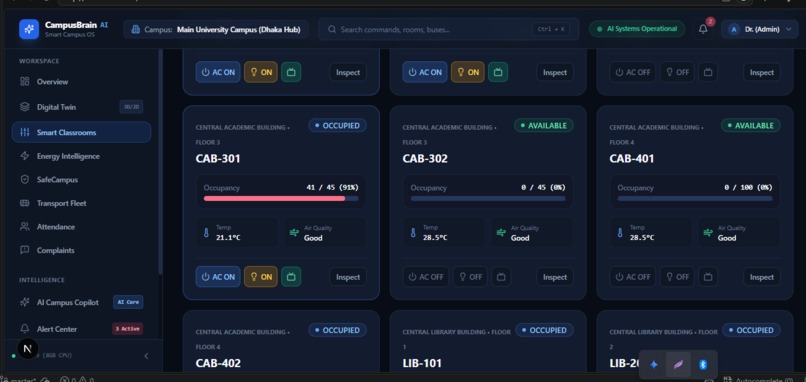The width and height of the screenshot is (806, 382).
Task: Open Digital Twin section
Action: [x=81, y=107]
